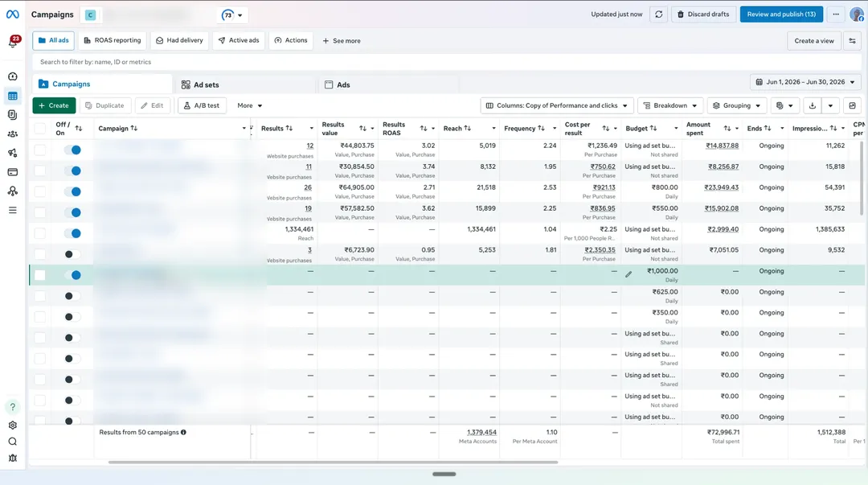Toggle off the campaign with 12 results
Screen dimensions: 868x485
point(72,150)
